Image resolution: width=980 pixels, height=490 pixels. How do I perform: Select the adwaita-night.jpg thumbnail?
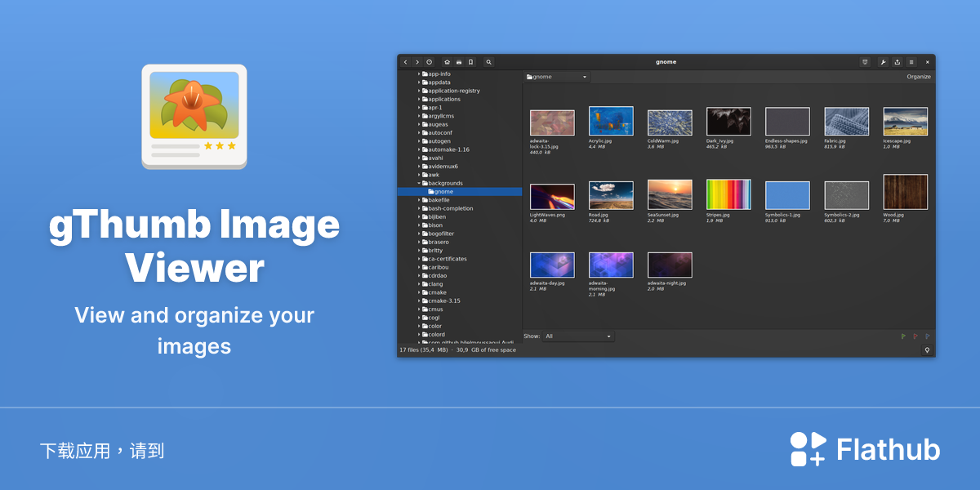(670, 265)
